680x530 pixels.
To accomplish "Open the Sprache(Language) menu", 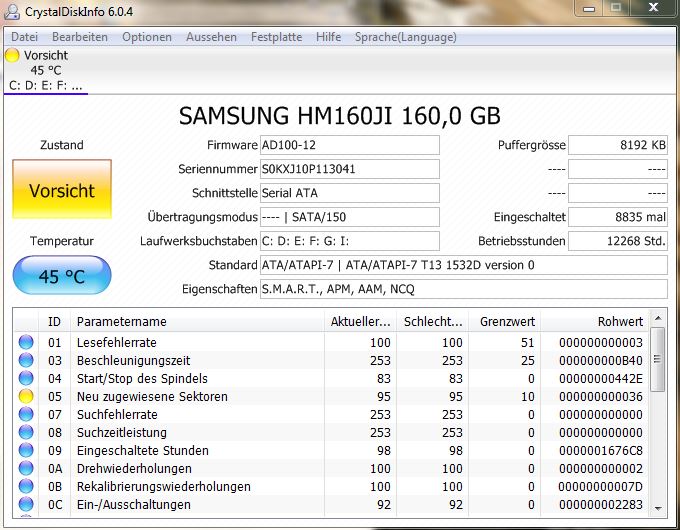I will 405,37.
